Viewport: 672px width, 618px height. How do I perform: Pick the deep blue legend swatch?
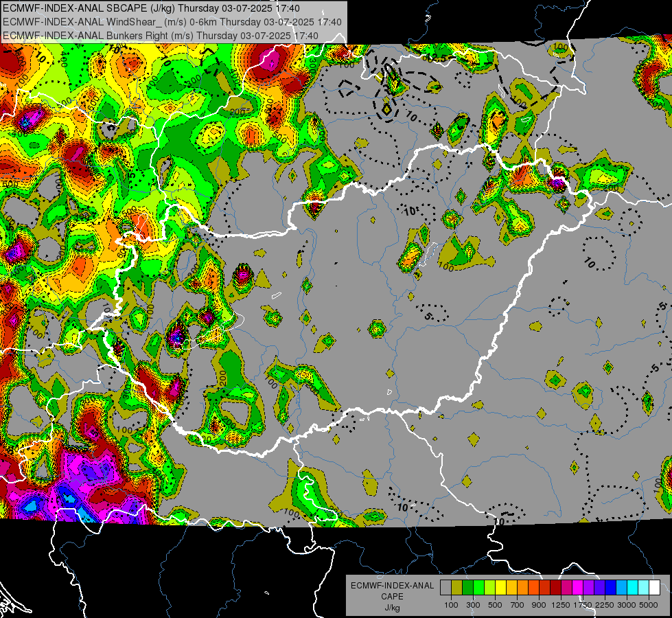611,587
